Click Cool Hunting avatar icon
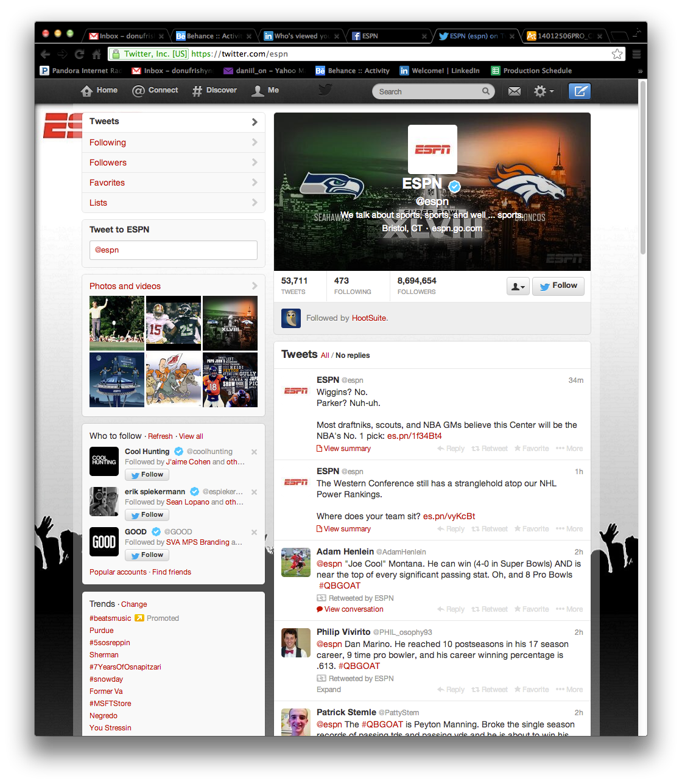Viewport: 682px width, 784px height. click(x=104, y=461)
